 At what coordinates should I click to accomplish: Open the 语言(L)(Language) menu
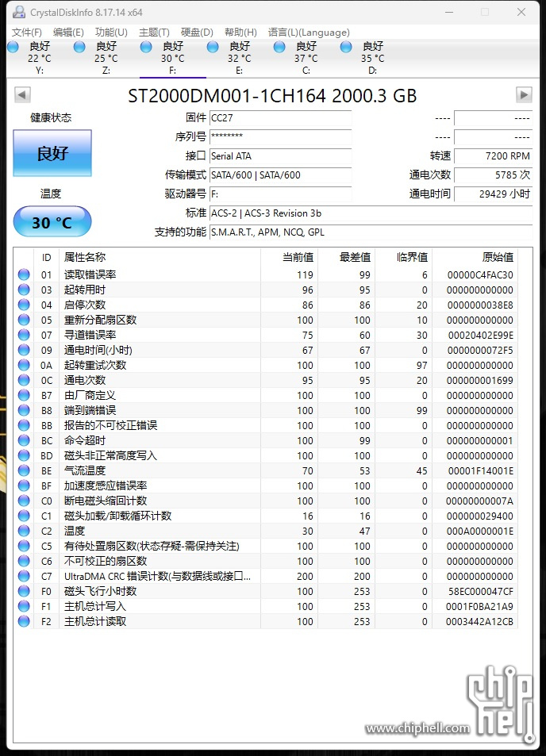310,33
